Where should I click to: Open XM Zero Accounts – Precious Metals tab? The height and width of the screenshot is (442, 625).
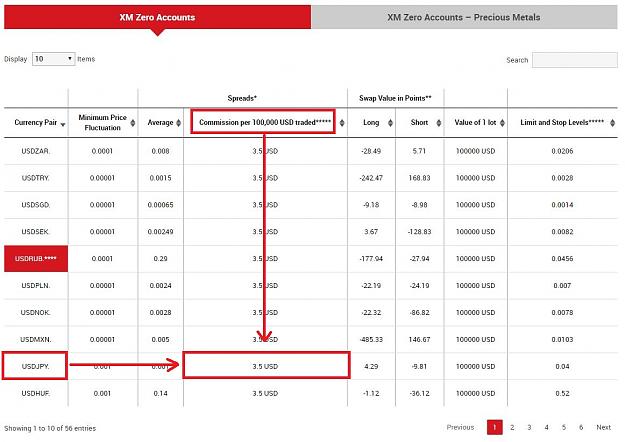(x=464, y=17)
